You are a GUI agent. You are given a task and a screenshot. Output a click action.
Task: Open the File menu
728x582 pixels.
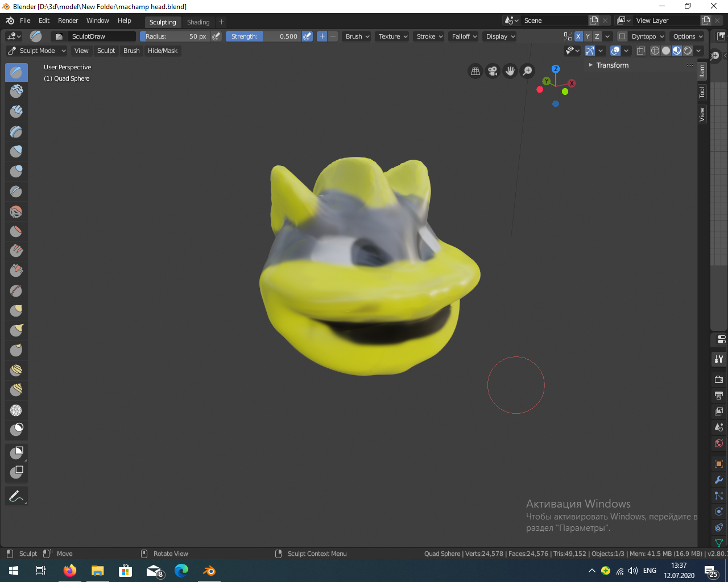(25, 20)
